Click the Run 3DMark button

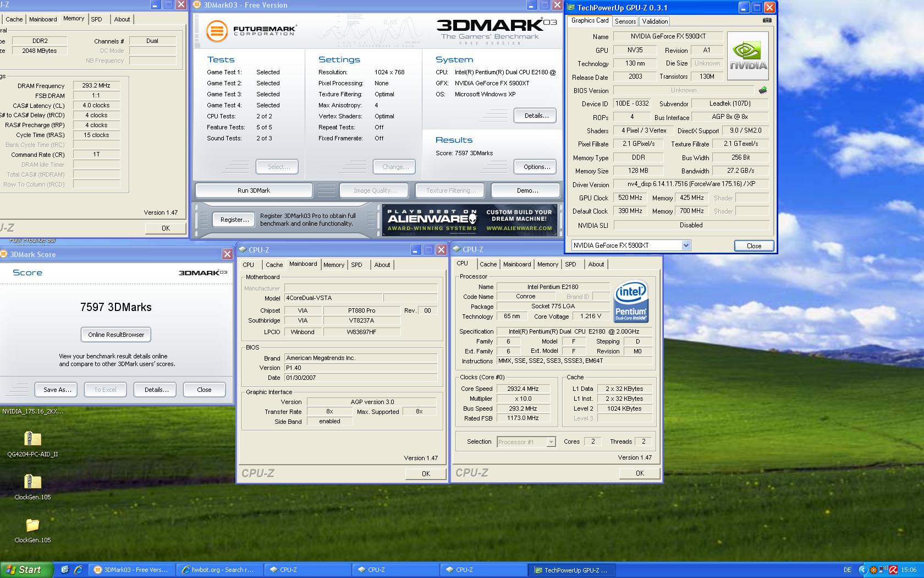pos(254,190)
